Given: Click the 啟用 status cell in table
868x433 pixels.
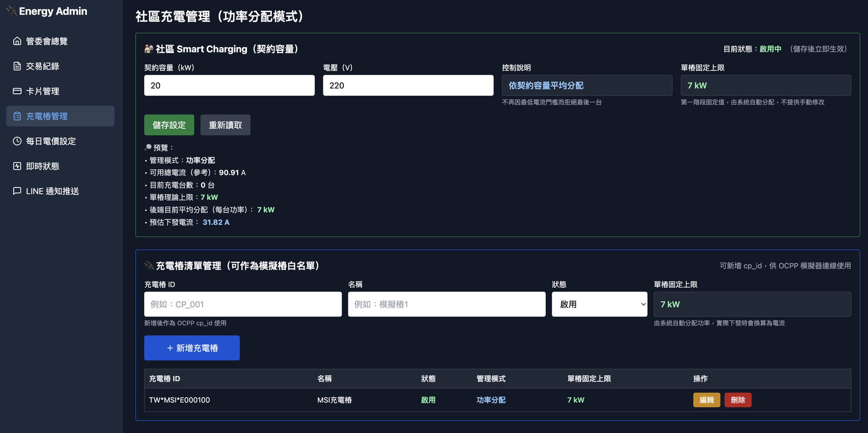Looking at the screenshot, I should 429,400.
